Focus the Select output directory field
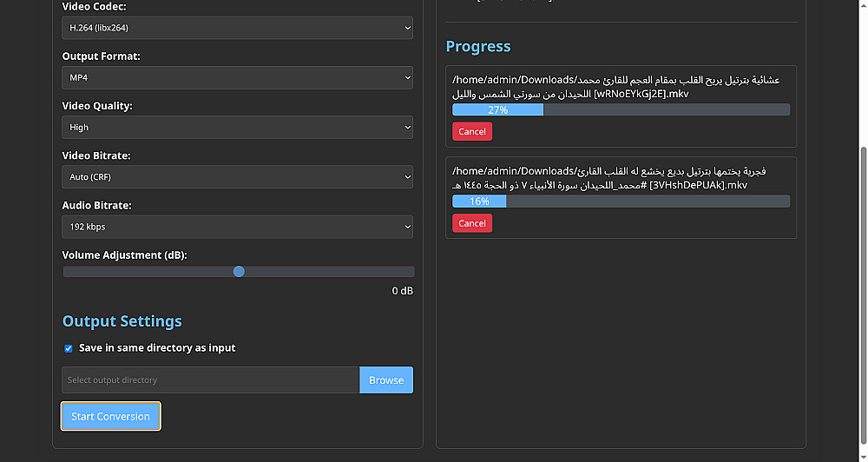 (211, 380)
